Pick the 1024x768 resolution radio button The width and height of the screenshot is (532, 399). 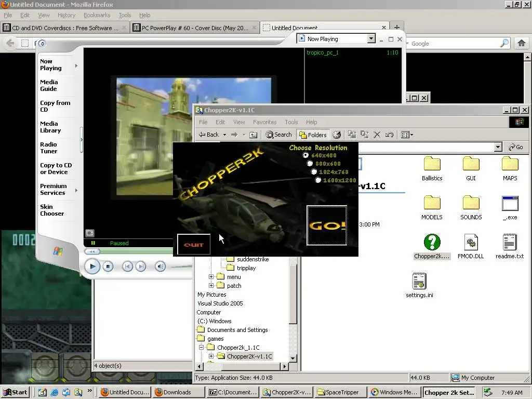click(314, 172)
